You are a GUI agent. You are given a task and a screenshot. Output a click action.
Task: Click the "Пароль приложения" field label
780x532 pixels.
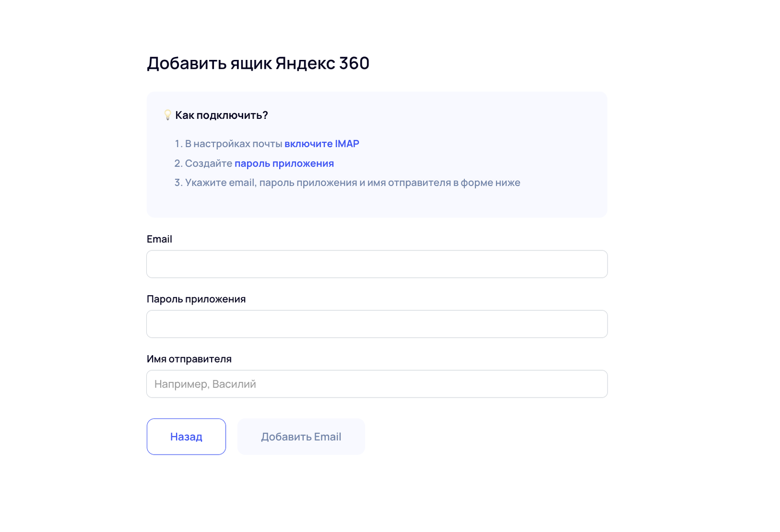[x=196, y=299]
